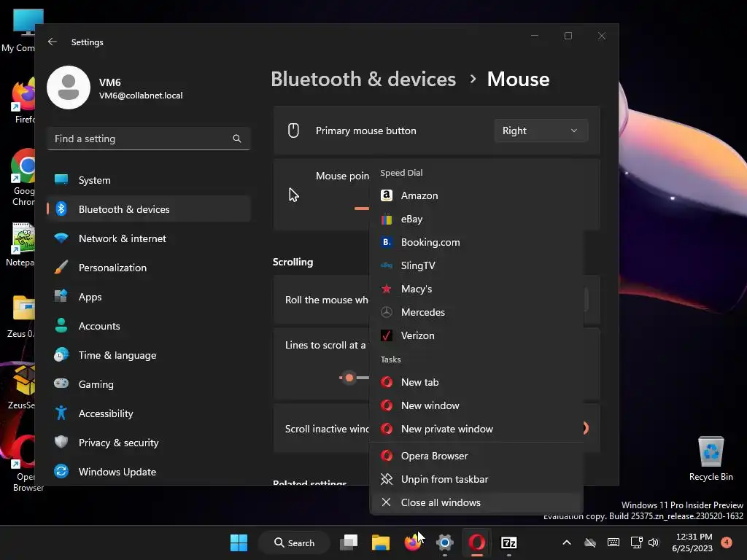Screen dimensions: 747x560
Task: Open Privacy & security settings
Action: [x=149, y=443]
